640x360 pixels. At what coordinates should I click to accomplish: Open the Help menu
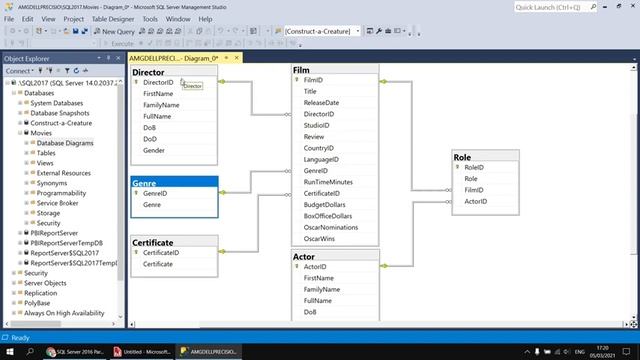pos(205,19)
